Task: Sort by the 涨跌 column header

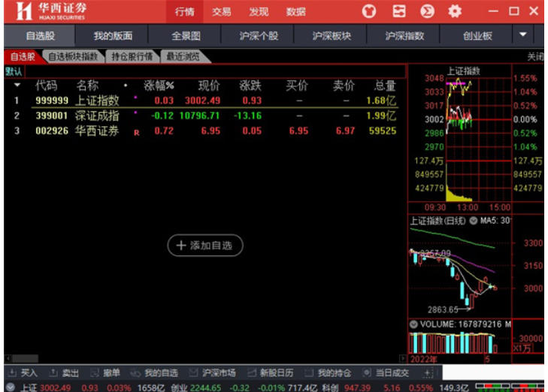Action: pos(250,86)
